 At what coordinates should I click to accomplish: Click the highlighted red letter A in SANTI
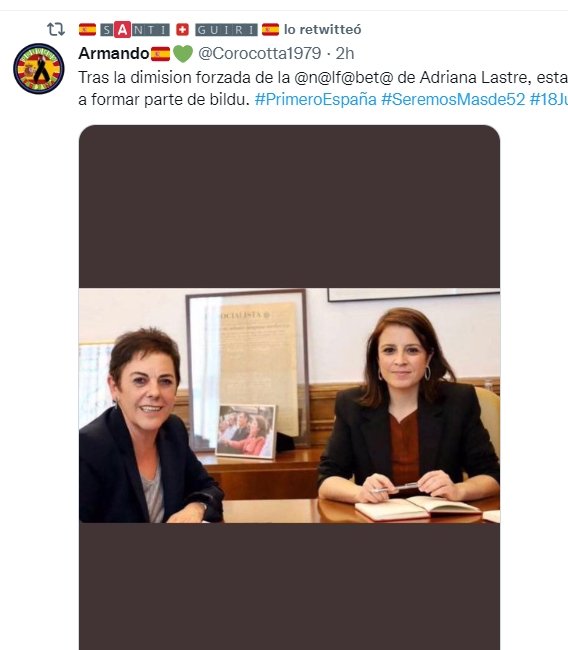click(x=122, y=29)
